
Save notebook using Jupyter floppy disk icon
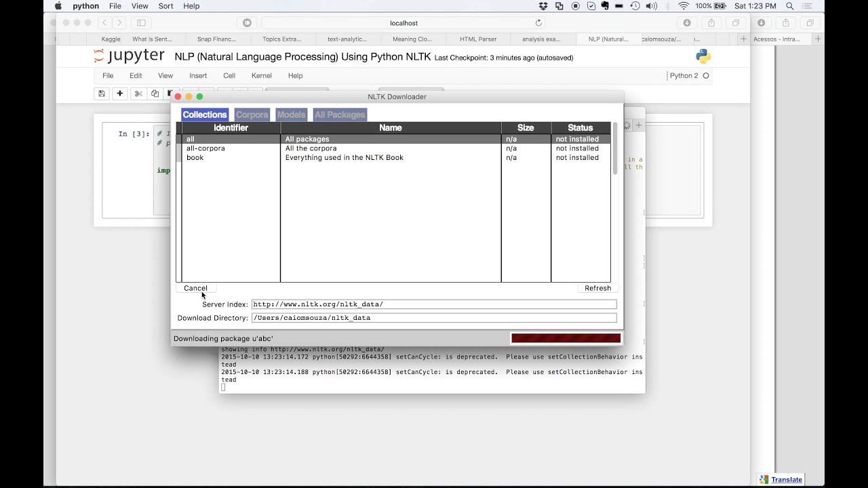click(x=102, y=94)
